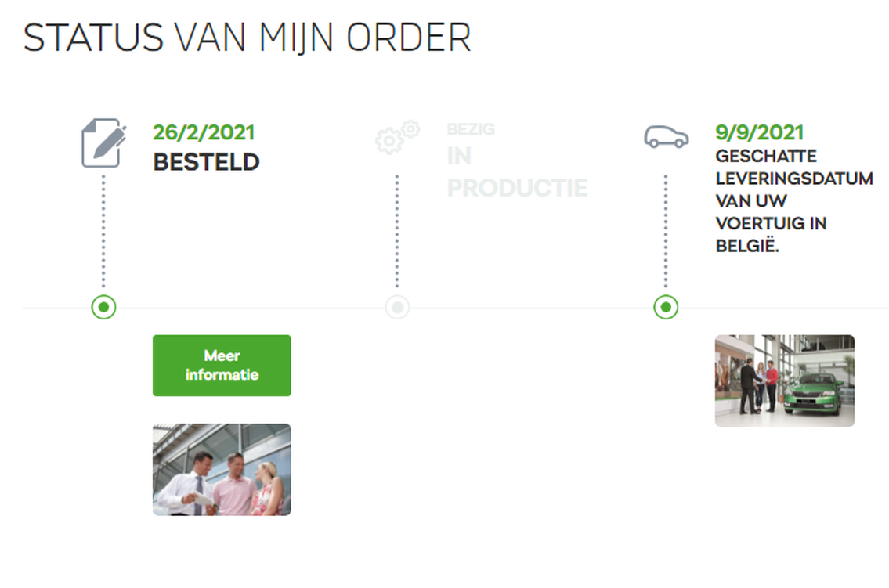This screenshot has height=588, width=889.
Task: Click the dotted line under the gears icon
Action: click(397, 231)
